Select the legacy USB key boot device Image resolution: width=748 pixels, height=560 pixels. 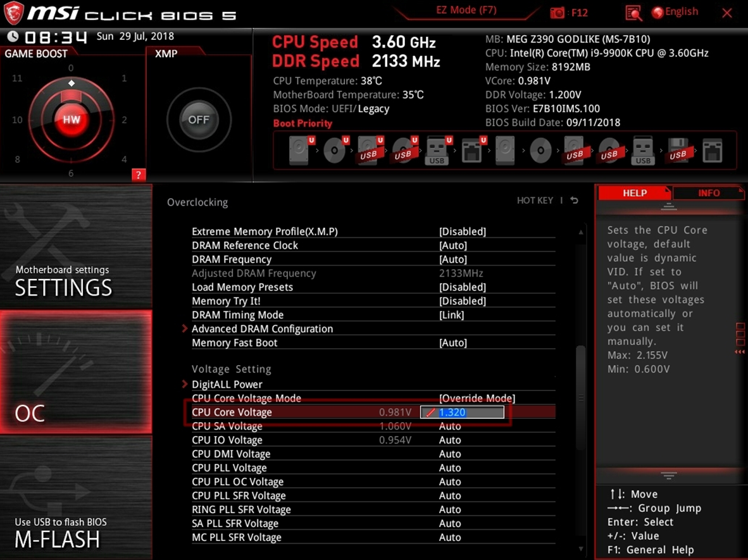(643, 150)
